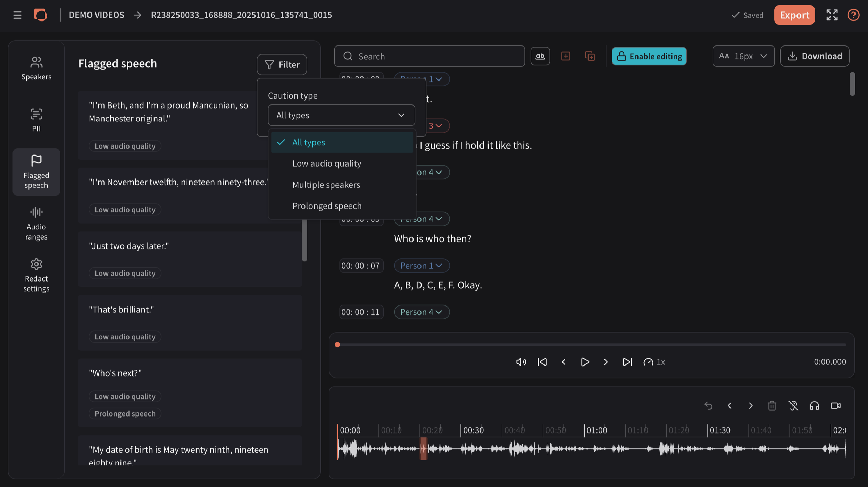Screen dimensions: 868x487
Task: Click the video camera icon above waveform
Action: tap(835, 405)
